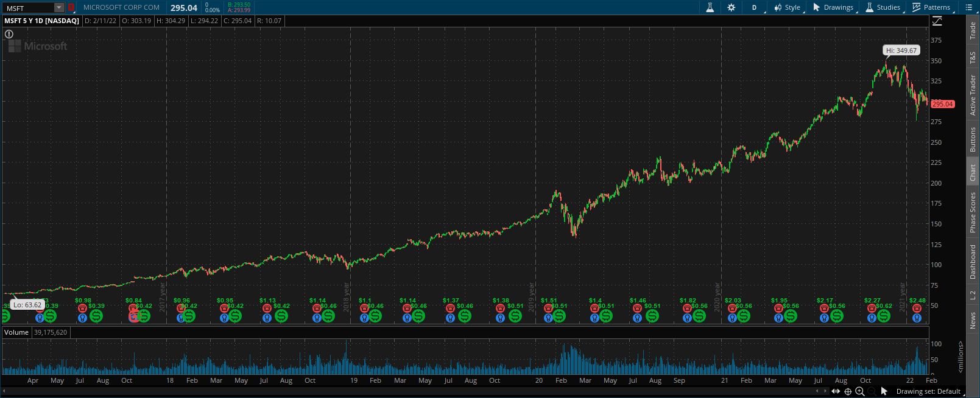Click the expand time axis double-arrow icon
This screenshot has height=398, width=980.
point(836,391)
